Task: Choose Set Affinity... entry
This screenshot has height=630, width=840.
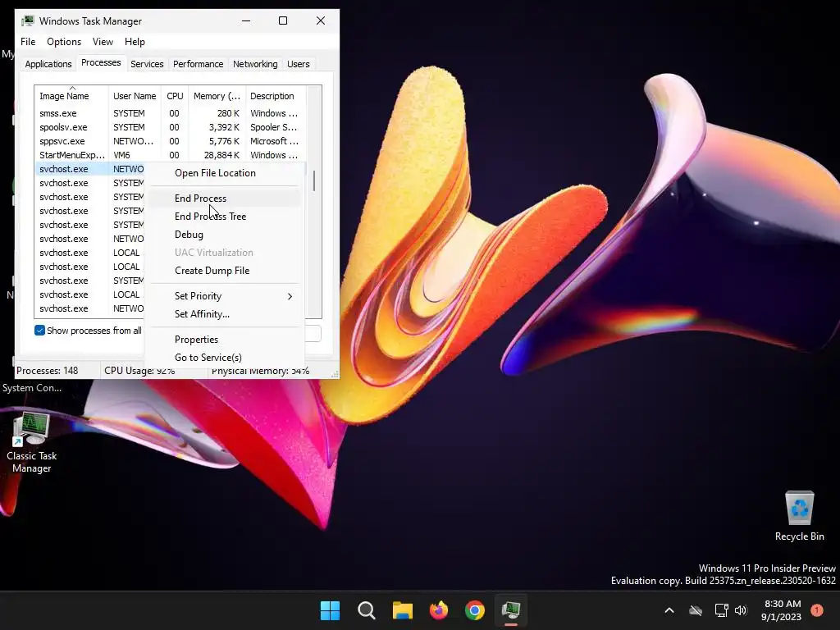Action: 225,314
